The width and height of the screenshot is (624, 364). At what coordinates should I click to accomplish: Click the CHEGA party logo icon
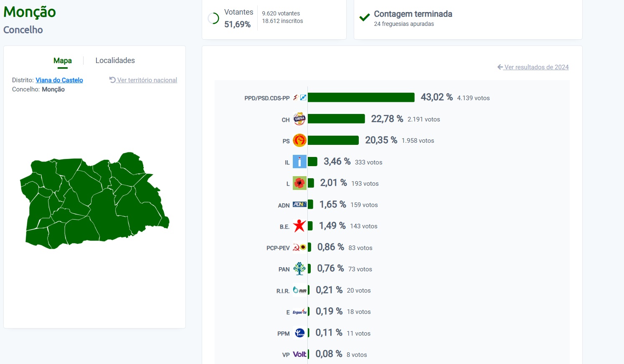pos(299,119)
